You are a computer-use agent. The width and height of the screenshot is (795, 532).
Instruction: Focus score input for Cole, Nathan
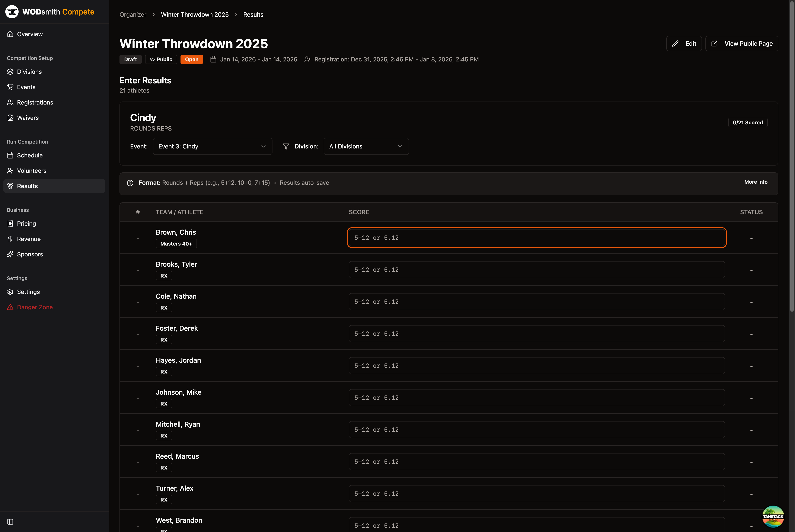(x=536, y=302)
